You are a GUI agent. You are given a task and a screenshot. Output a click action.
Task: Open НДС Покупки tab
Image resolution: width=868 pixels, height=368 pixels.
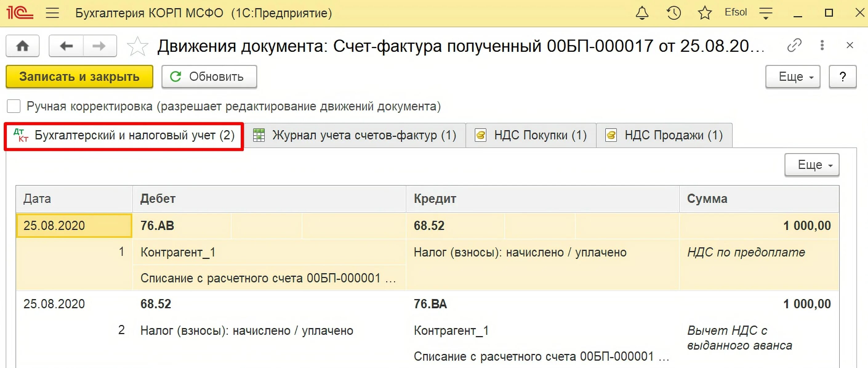pyautogui.click(x=531, y=136)
